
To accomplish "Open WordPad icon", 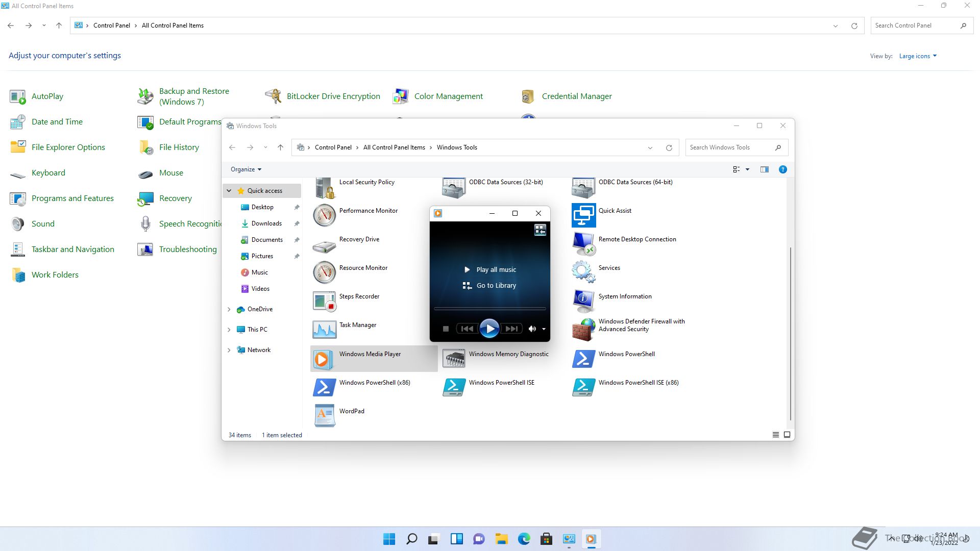I will click(x=325, y=416).
